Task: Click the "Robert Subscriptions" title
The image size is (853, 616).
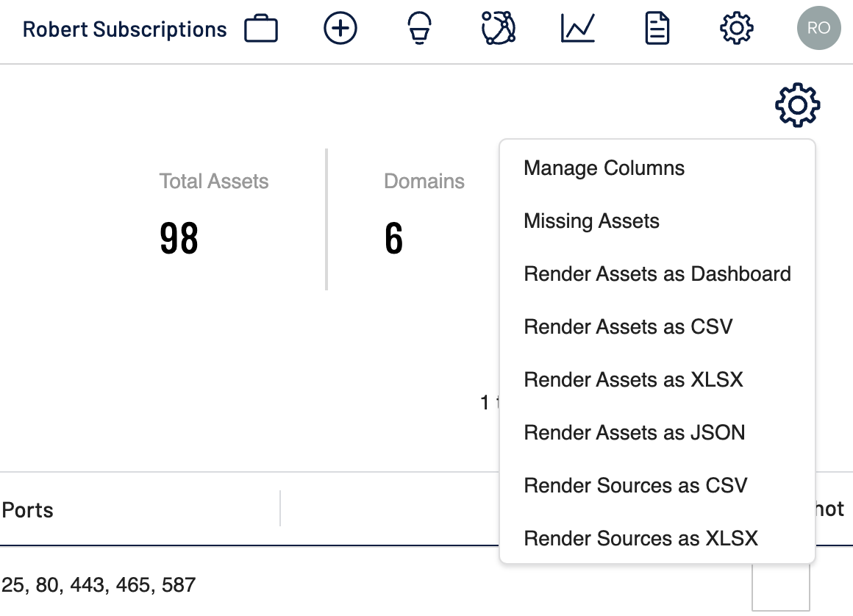Action: click(124, 29)
